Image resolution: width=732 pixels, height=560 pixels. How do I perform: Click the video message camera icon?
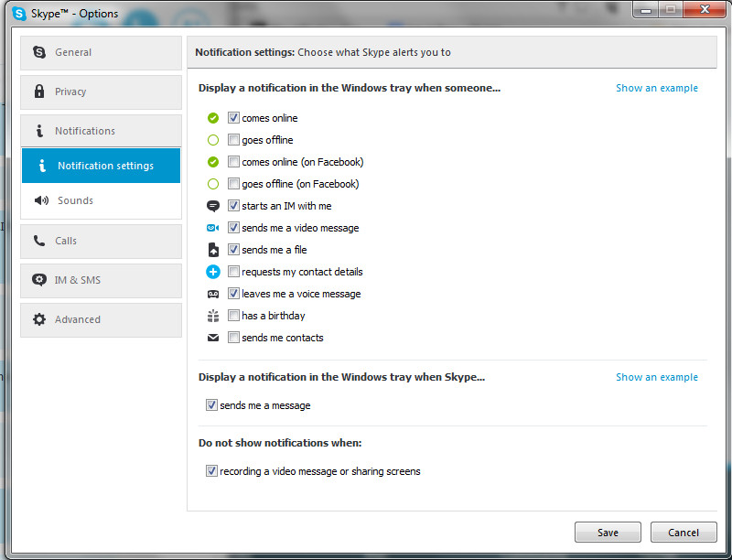[x=213, y=228]
